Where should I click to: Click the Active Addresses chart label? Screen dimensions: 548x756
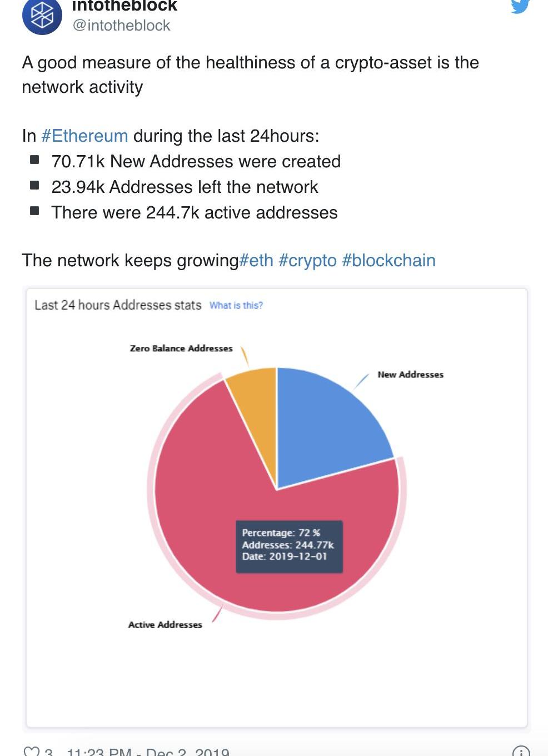coord(165,625)
